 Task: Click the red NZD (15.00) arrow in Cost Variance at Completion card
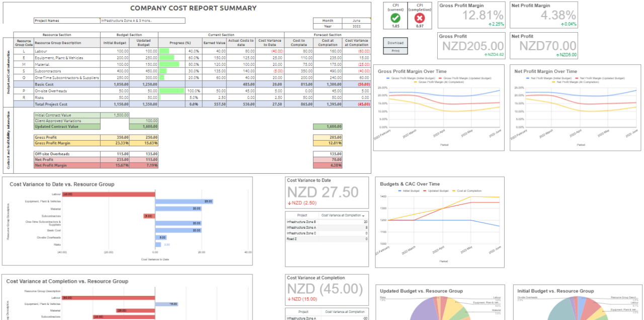[x=290, y=298]
